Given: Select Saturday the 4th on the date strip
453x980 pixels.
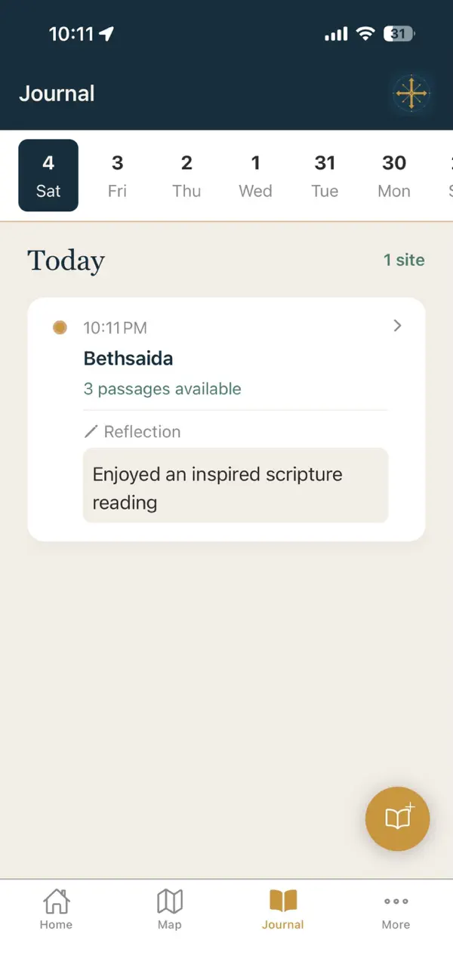Looking at the screenshot, I should (48, 175).
